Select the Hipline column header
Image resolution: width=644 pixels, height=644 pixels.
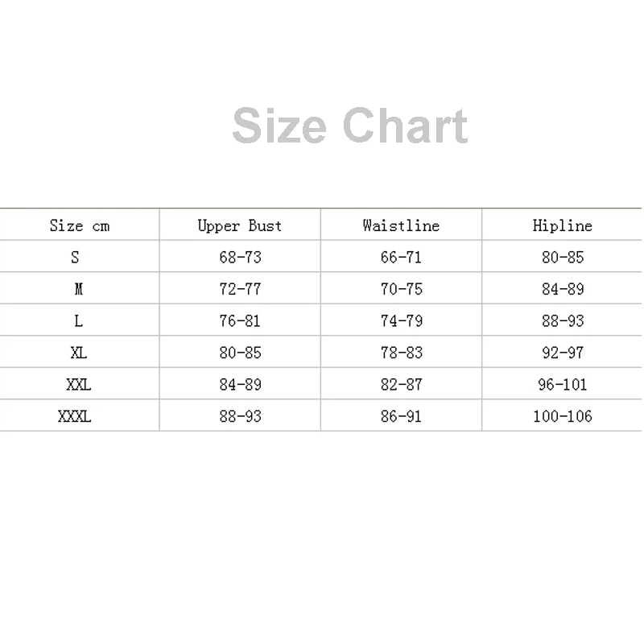562,225
